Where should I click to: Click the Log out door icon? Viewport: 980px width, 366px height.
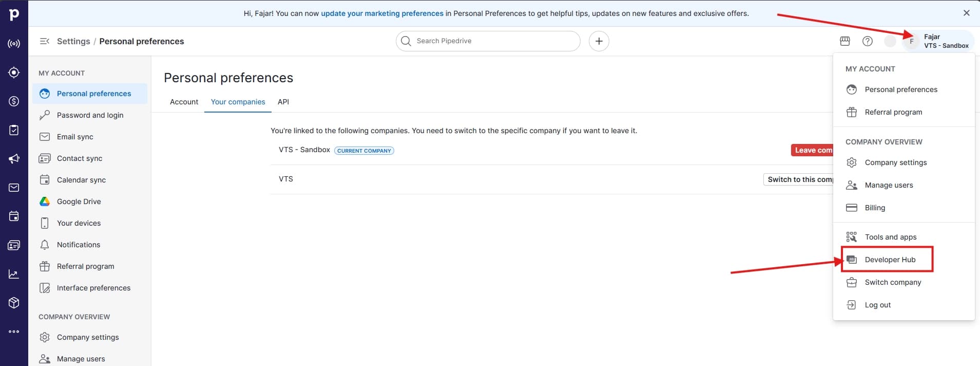click(852, 305)
